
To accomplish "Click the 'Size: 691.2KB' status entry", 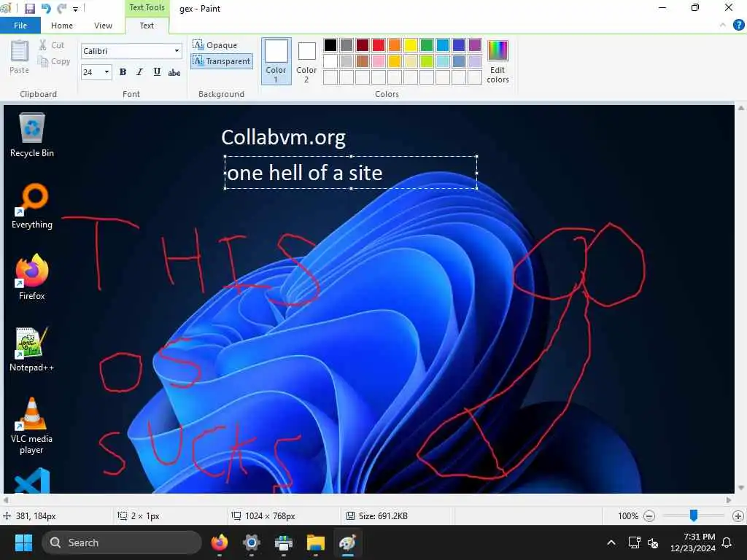I will coord(377,516).
